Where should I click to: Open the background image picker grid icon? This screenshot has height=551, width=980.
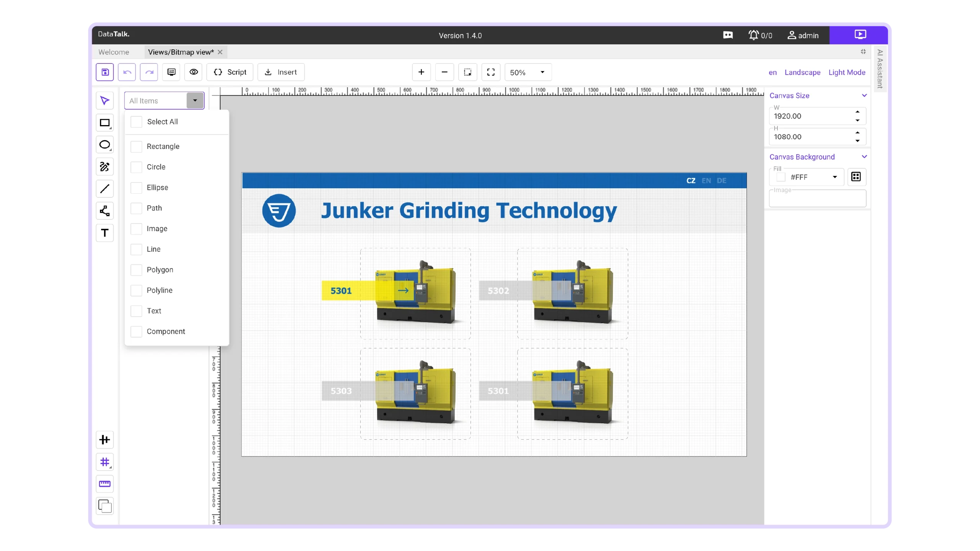pyautogui.click(x=856, y=177)
